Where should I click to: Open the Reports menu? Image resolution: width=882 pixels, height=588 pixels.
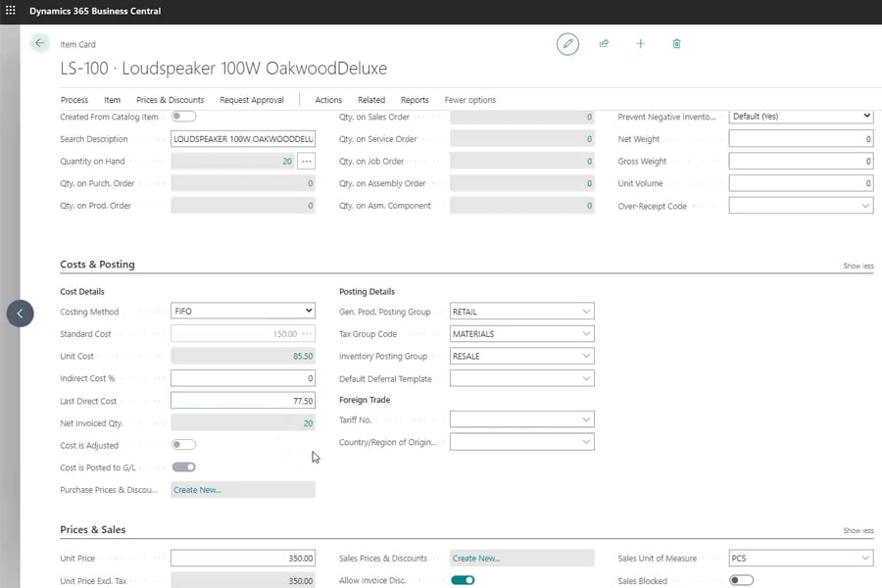pos(415,100)
